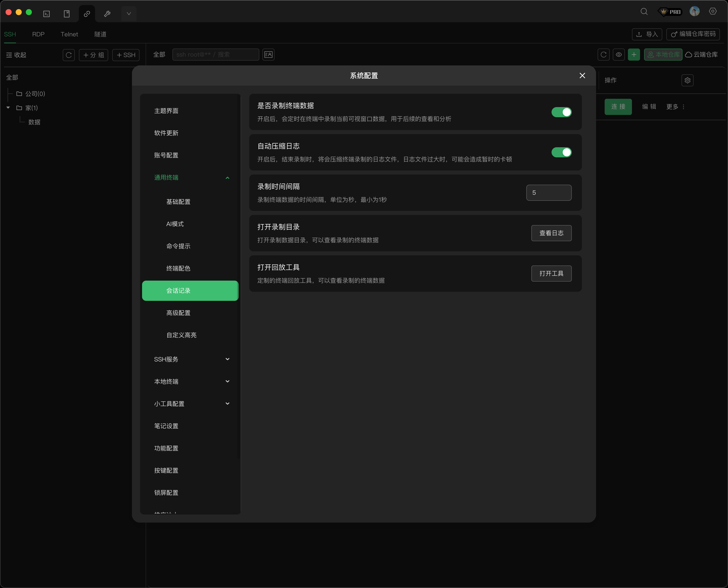Open the wrench tools icon
The image size is (728, 588).
(x=107, y=14)
